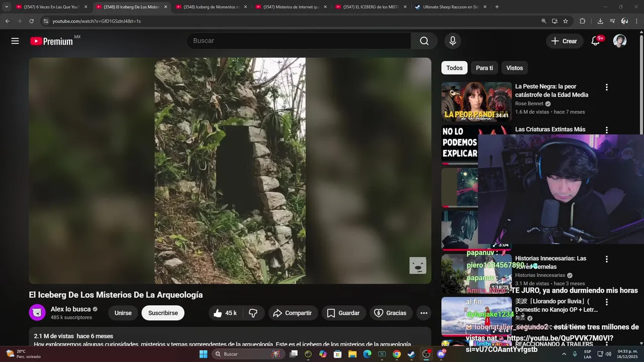This screenshot has height=362, width=644.
Task: Send thanks with the Gracias button
Action: click(390, 313)
